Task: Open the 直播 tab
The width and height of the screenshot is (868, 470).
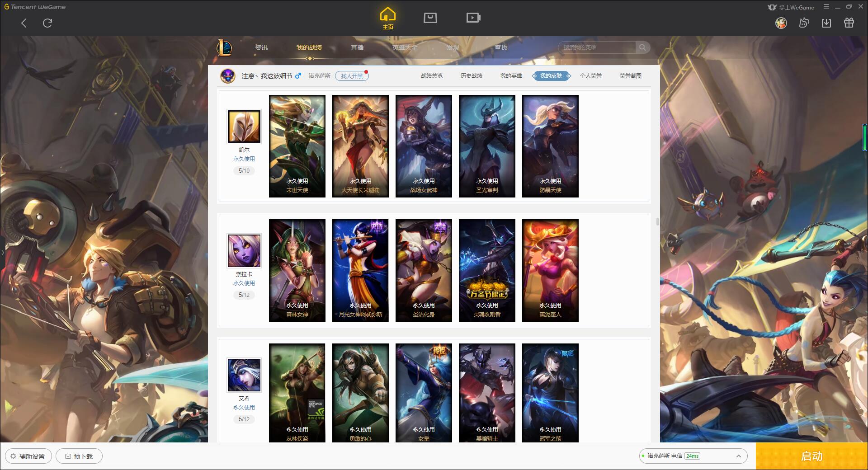Action: point(357,47)
